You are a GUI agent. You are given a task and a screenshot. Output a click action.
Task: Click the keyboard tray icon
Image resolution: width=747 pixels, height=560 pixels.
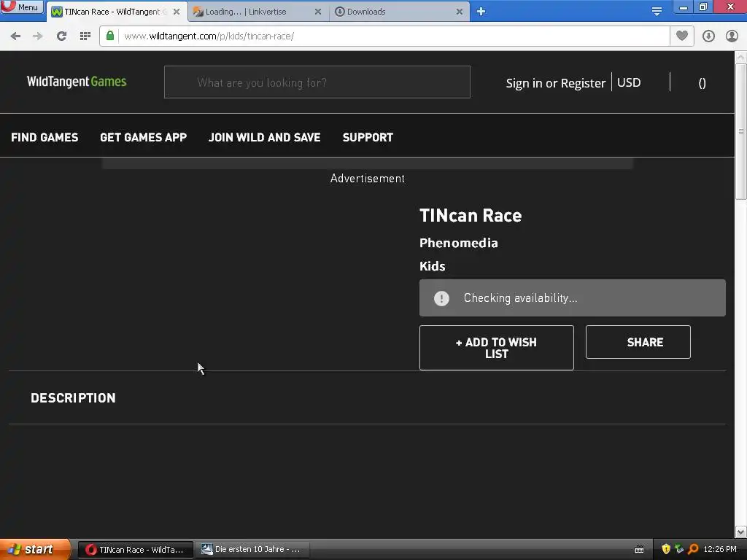click(x=639, y=550)
